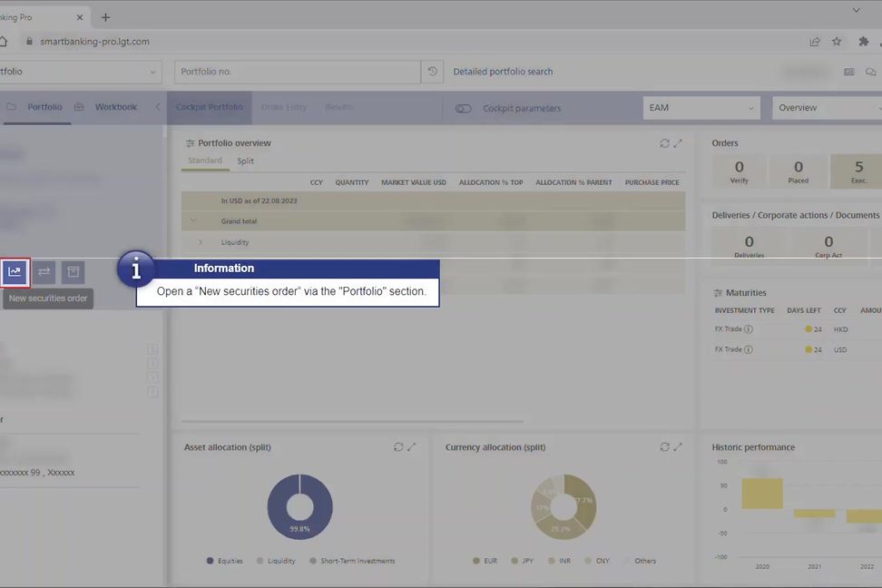
Task: Click the New securities order icon
Action: click(15, 271)
